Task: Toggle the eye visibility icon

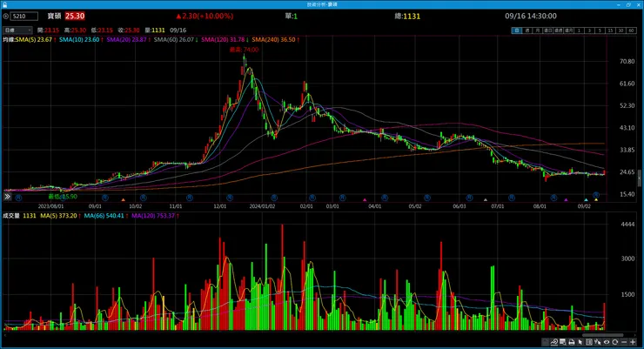Action: coord(607,342)
